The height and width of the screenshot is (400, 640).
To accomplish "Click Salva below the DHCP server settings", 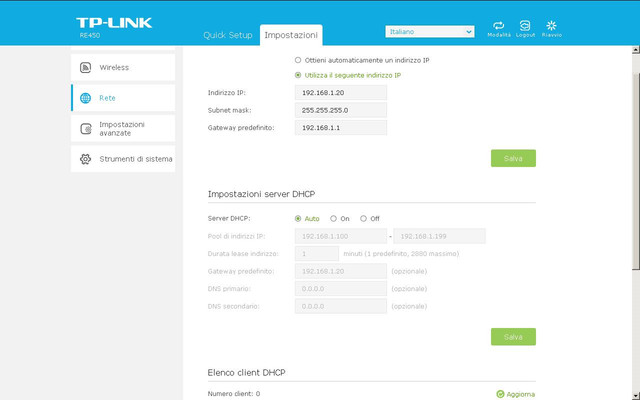I will (513, 337).
